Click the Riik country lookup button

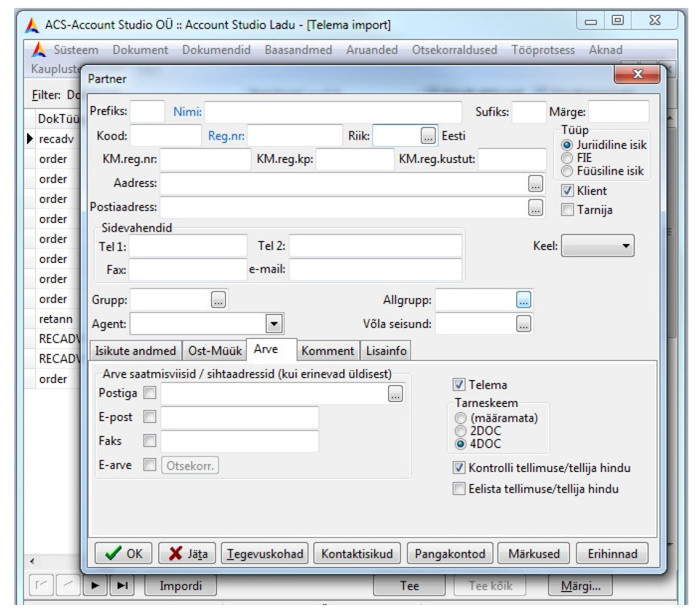pos(428,135)
